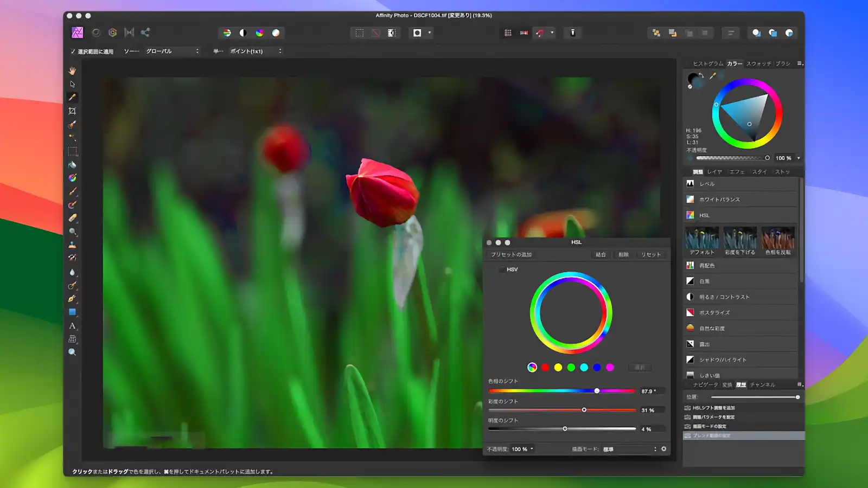
Task: Open the ポイント(1x1) sampling dropdown
Action: coord(255,51)
